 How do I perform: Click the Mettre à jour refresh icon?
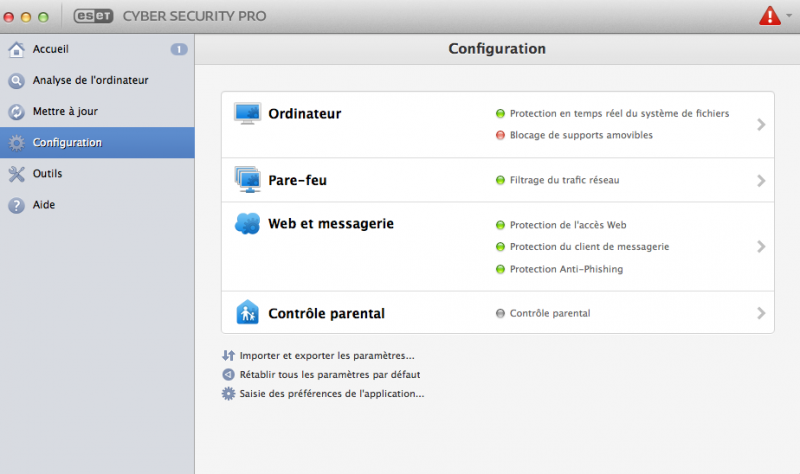[16, 112]
